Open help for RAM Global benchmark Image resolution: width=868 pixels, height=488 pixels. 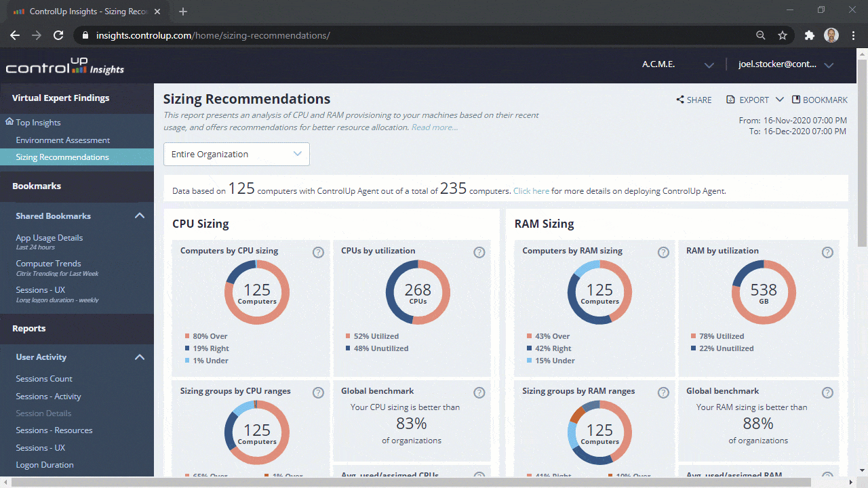(x=827, y=392)
